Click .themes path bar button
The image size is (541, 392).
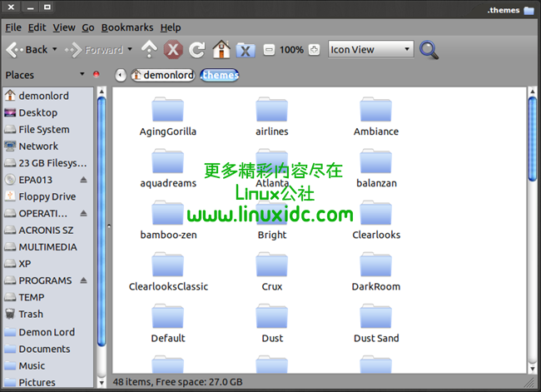click(x=220, y=75)
